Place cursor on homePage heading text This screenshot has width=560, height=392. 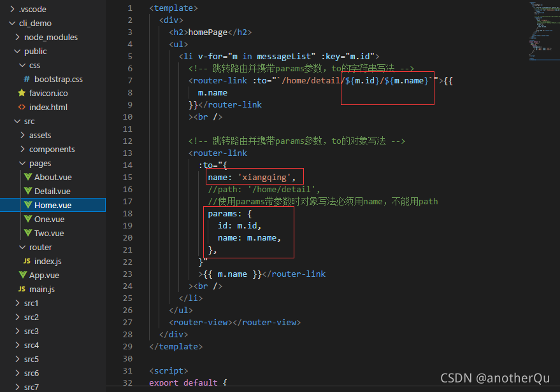coord(208,32)
